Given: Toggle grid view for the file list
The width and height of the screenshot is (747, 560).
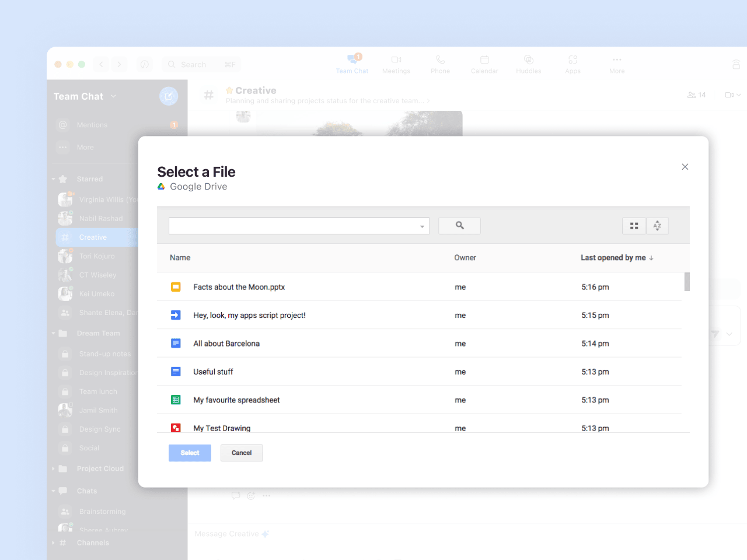Looking at the screenshot, I should pyautogui.click(x=634, y=226).
